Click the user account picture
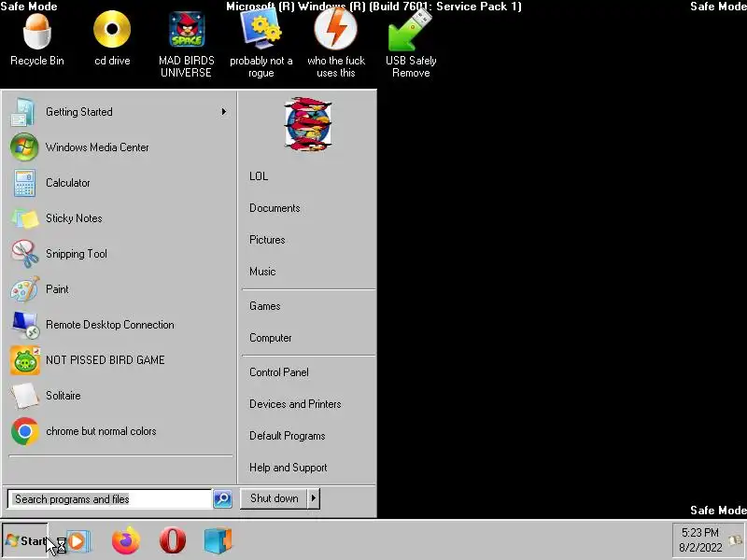This screenshot has height=560, width=747. pyautogui.click(x=308, y=124)
